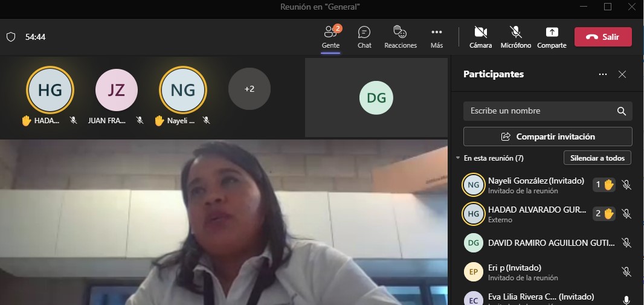Open the Gente participants panel

(330, 37)
